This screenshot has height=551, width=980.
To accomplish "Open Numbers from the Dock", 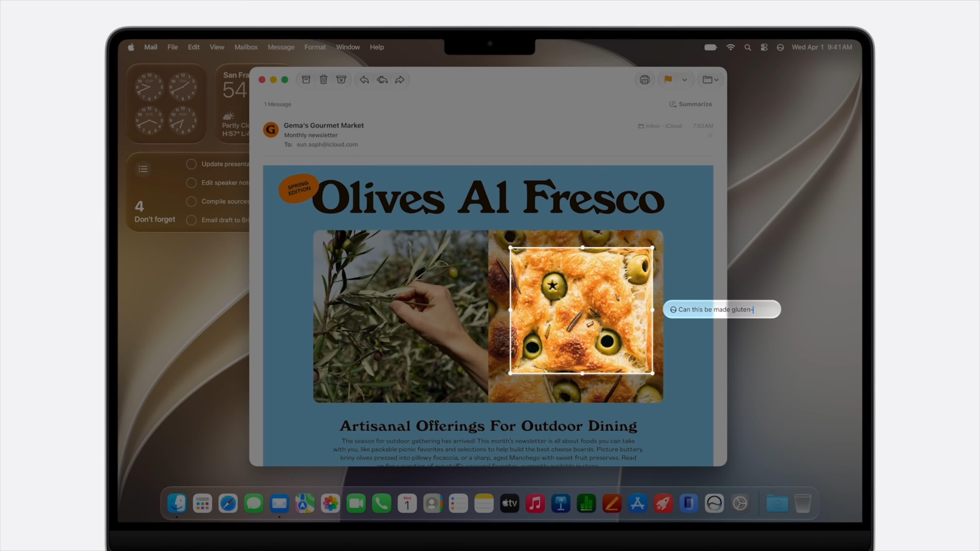I will pyautogui.click(x=586, y=503).
